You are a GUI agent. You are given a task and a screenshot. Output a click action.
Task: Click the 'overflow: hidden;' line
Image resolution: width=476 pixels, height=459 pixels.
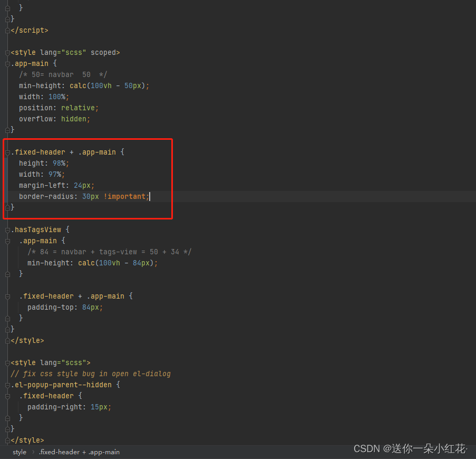pyautogui.click(x=54, y=119)
